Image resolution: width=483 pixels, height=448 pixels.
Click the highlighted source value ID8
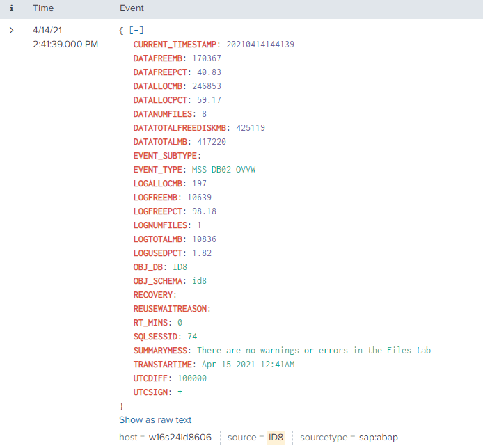(x=276, y=438)
